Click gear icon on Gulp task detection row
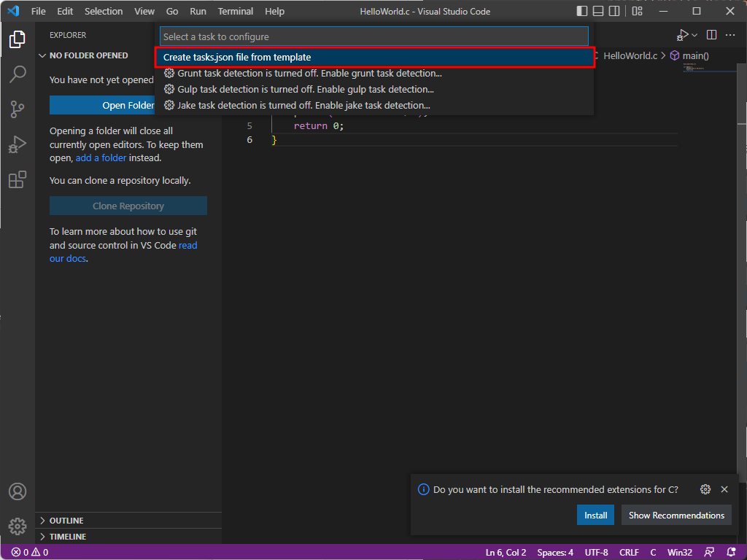Viewport: 747px width, 560px height. 169,90
